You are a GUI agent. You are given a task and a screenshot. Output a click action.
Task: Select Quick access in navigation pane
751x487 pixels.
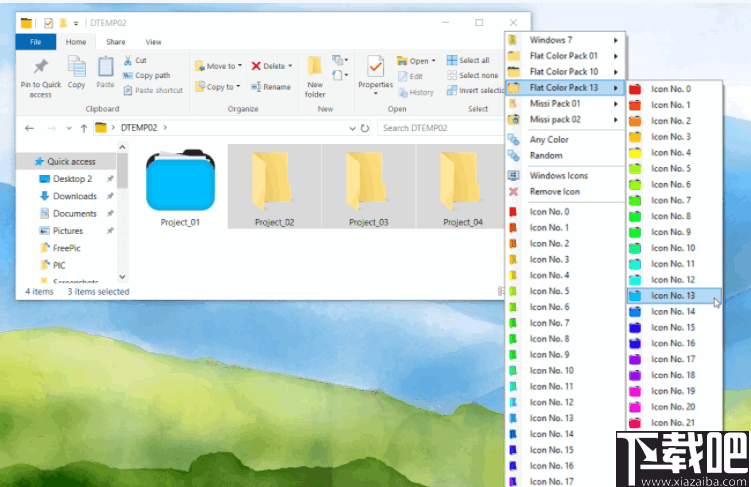pyautogui.click(x=66, y=161)
